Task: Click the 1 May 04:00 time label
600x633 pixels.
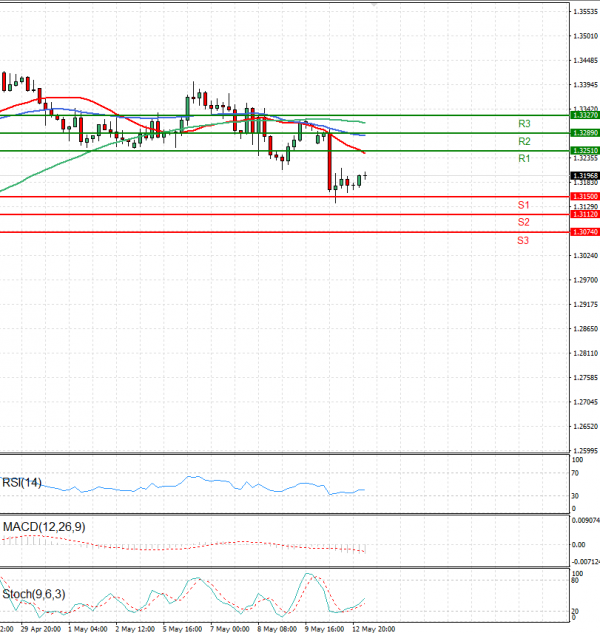Action: (x=88, y=629)
